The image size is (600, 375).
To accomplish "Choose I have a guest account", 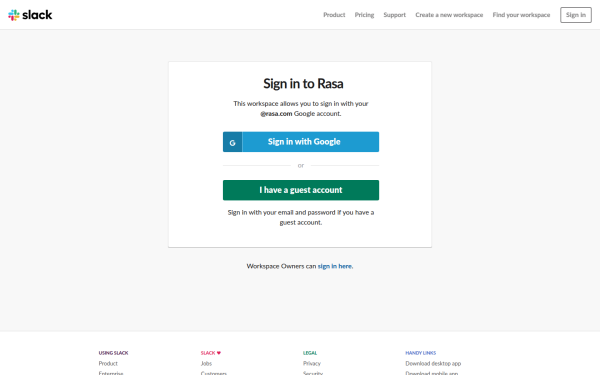I will (x=301, y=190).
